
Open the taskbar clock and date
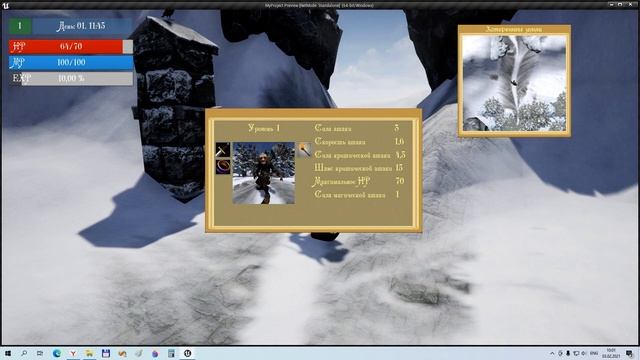tap(611, 353)
